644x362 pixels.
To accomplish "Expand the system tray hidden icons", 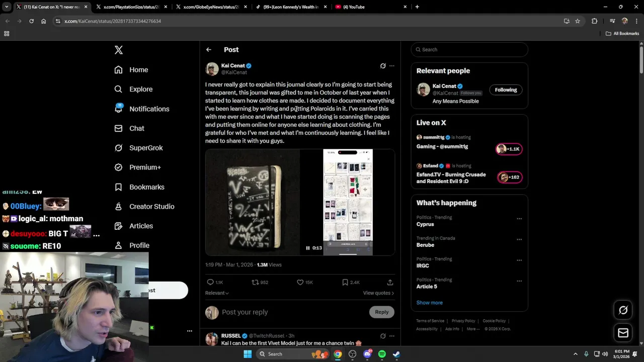I will tap(575, 354).
